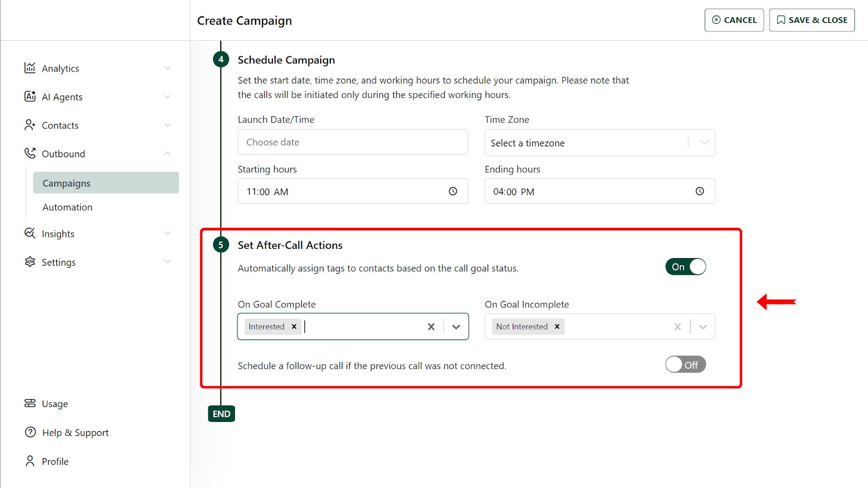Click the Analytics chart icon
Viewport: 868px width, 488px height.
(x=30, y=68)
